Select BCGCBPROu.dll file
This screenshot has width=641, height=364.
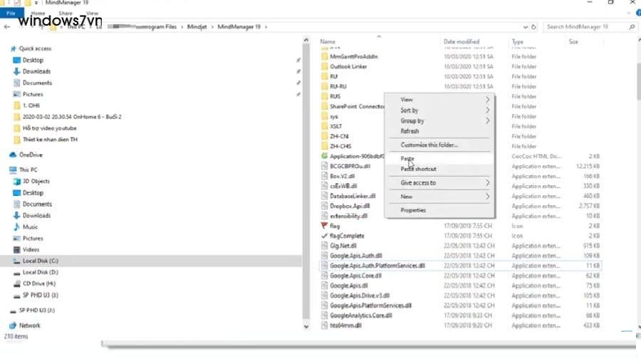[x=350, y=167]
